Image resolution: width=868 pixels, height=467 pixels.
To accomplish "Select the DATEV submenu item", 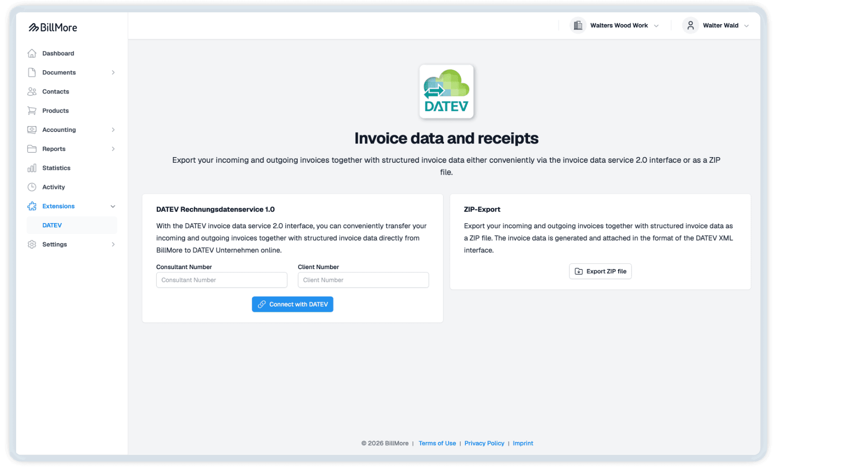I will tap(72, 225).
